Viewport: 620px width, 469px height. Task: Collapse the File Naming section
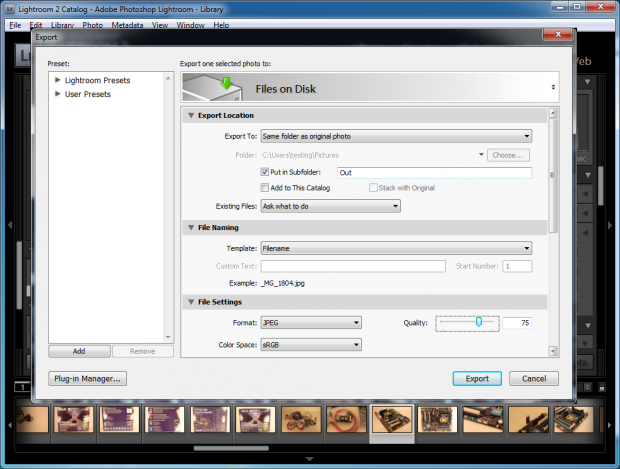point(191,228)
